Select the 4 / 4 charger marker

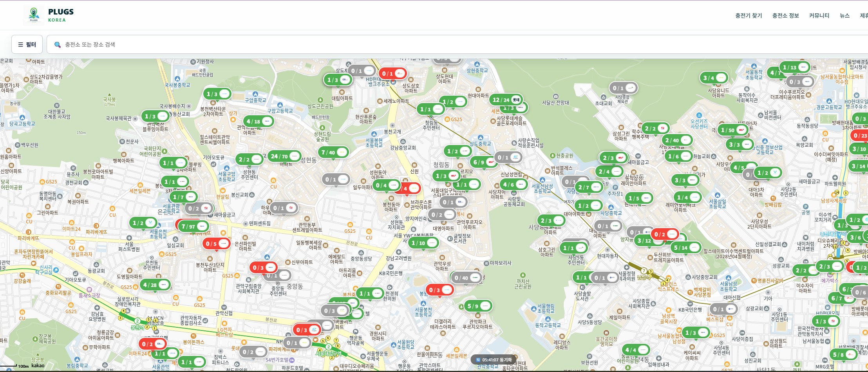pyautogui.click(x=635, y=350)
